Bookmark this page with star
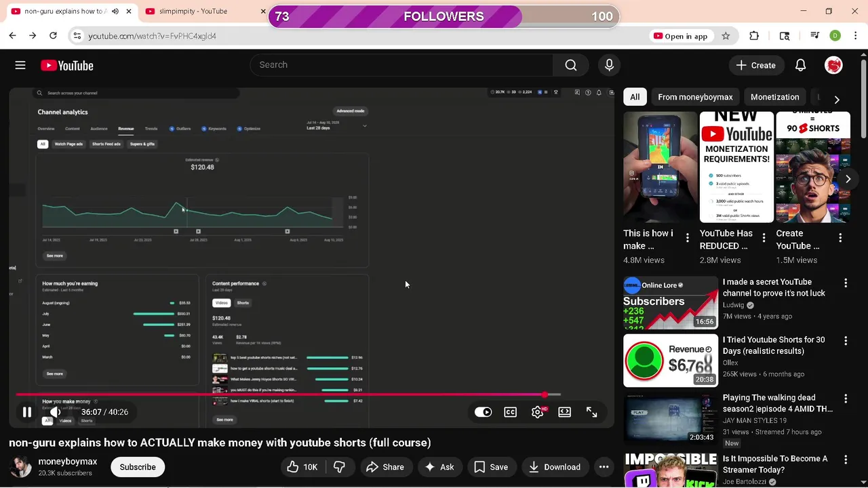The width and height of the screenshot is (868, 488). point(726,36)
